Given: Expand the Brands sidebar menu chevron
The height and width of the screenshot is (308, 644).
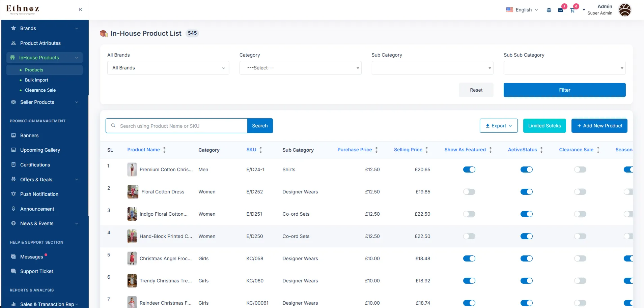Looking at the screenshot, I should [x=77, y=28].
